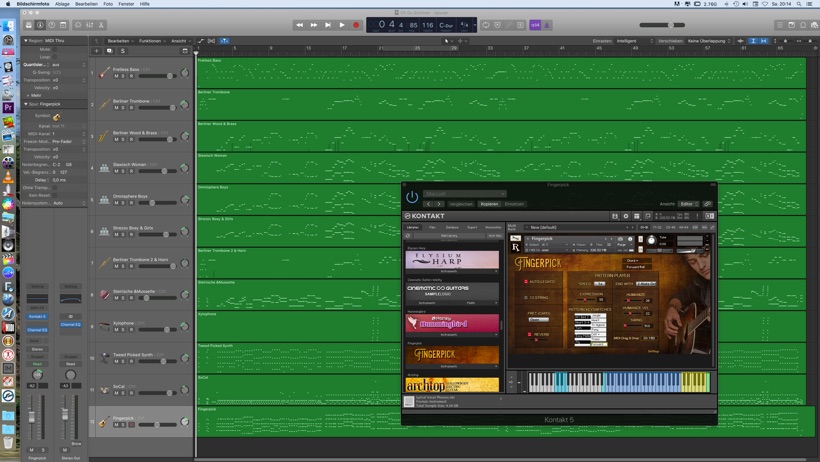The image size is (820, 462).
Task: Open the Mixer faders button
Action: 89,25
